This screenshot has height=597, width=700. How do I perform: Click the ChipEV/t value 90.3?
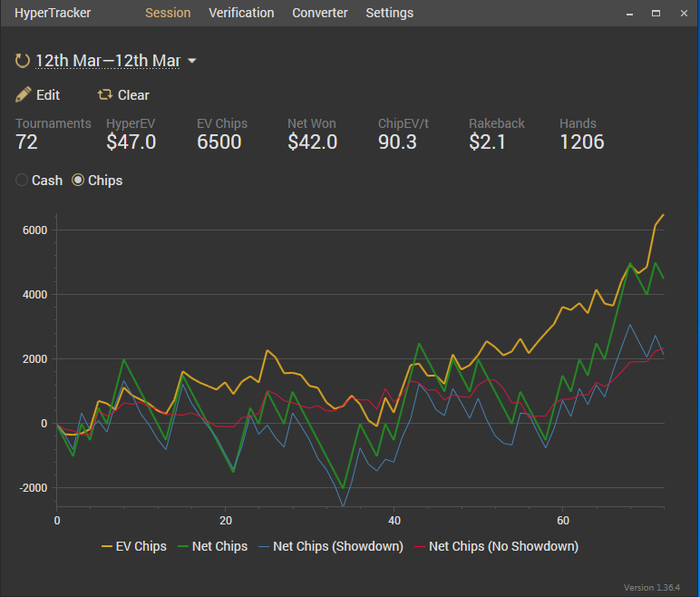click(397, 142)
